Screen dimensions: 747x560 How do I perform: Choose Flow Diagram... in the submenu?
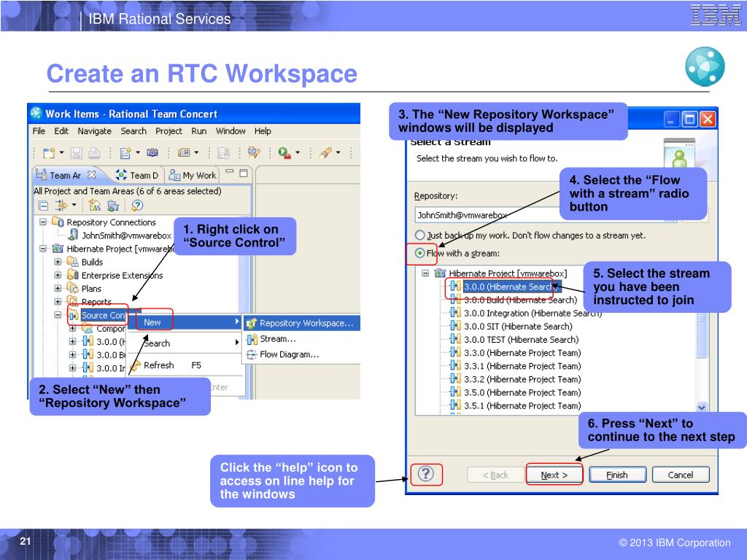pyautogui.click(x=302, y=354)
